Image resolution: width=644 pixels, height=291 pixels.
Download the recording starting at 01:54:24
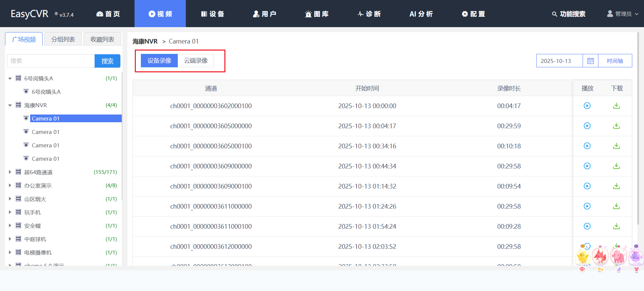point(616,226)
